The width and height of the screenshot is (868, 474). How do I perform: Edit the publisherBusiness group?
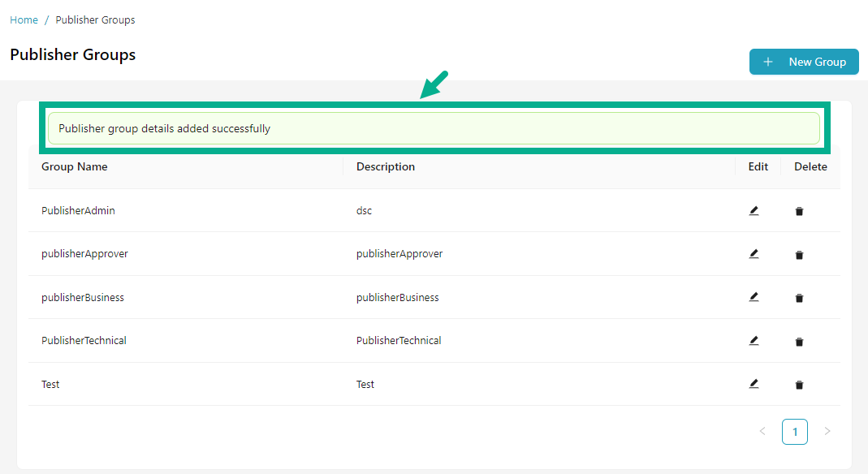click(754, 296)
